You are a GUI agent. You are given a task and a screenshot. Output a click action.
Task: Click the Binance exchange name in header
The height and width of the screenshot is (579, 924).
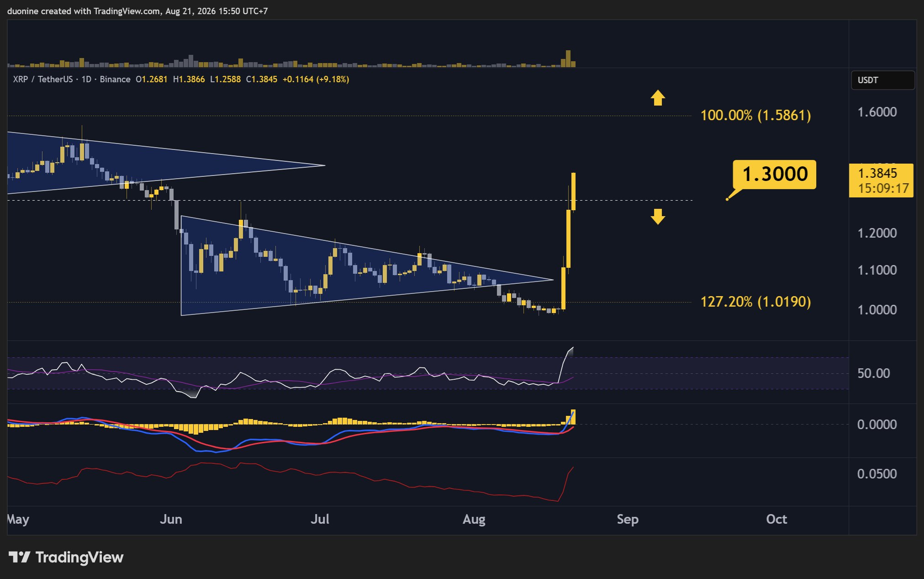pyautogui.click(x=115, y=79)
